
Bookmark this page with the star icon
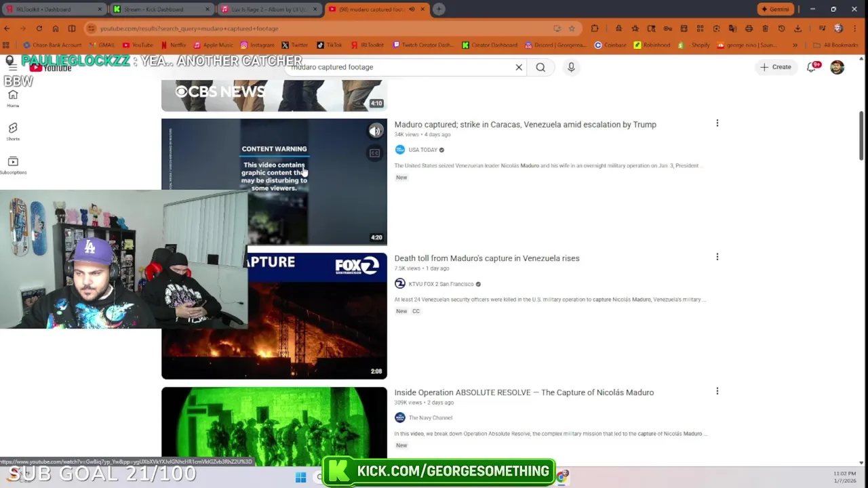(572, 28)
